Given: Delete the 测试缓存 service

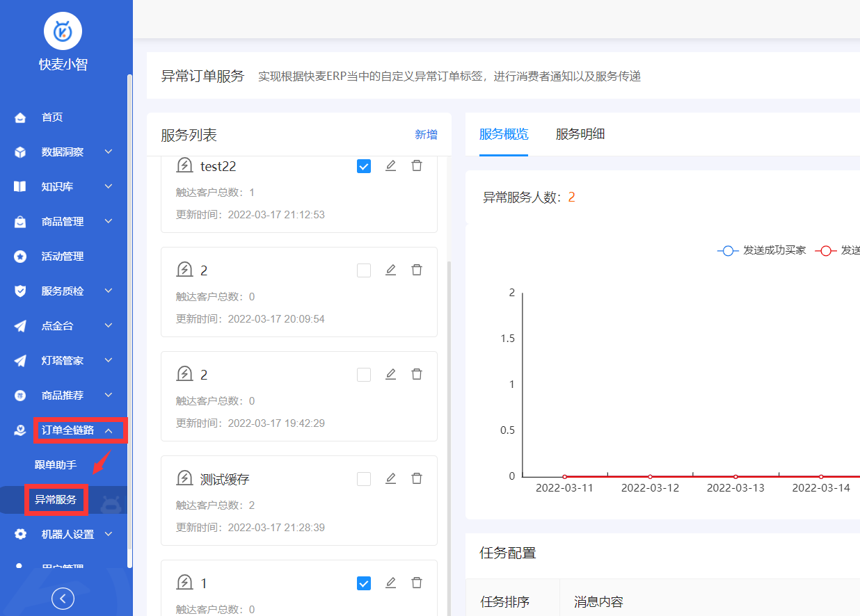Looking at the screenshot, I should 417,478.
